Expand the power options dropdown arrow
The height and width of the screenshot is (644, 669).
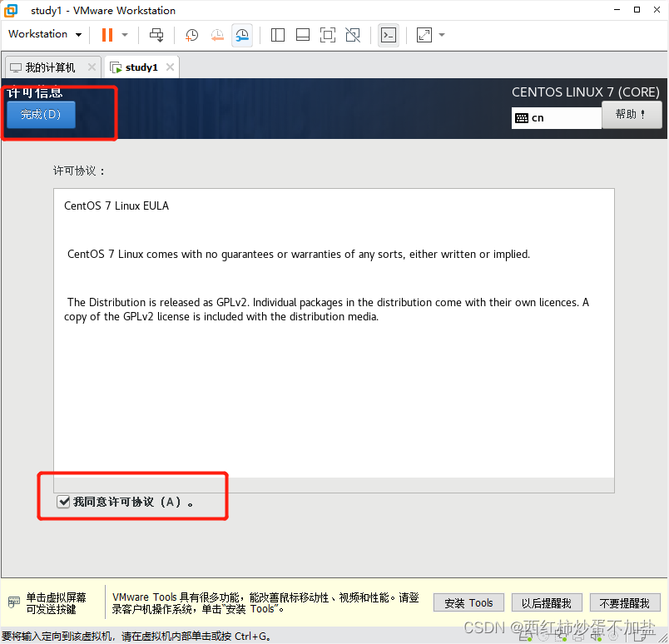125,35
